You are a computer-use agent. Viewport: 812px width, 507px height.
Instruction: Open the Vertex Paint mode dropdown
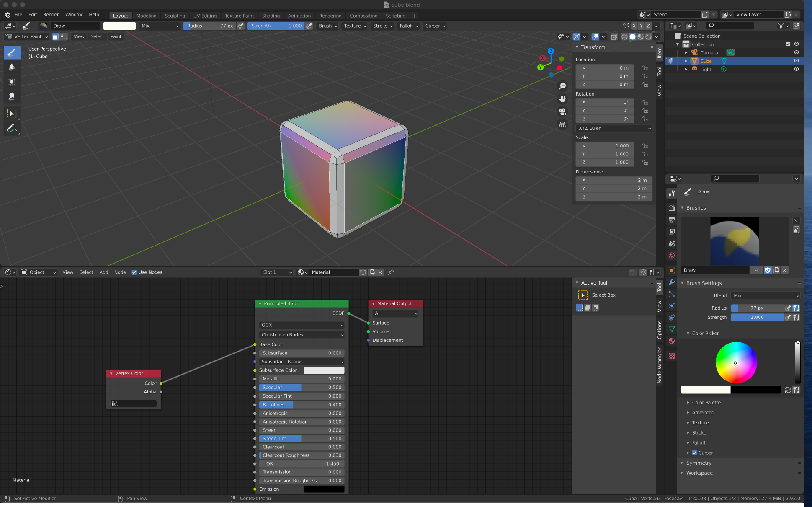pyautogui.click(x=28, y=37)
